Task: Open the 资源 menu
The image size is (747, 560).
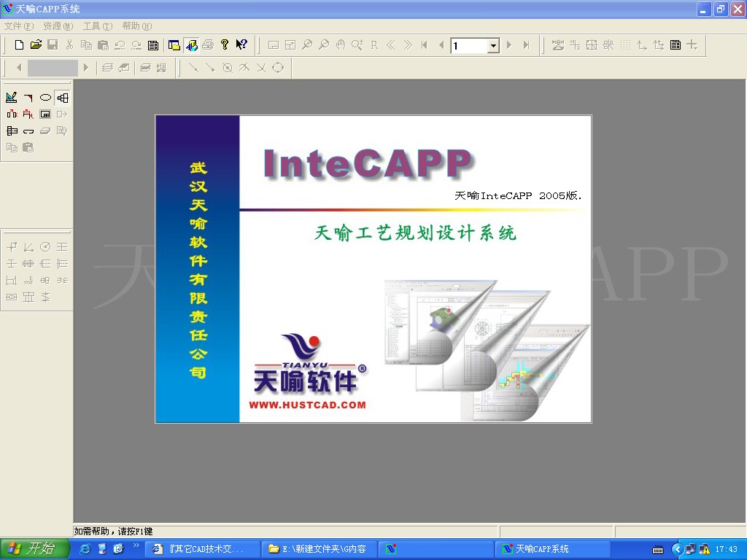Action: tap(58, 26)
